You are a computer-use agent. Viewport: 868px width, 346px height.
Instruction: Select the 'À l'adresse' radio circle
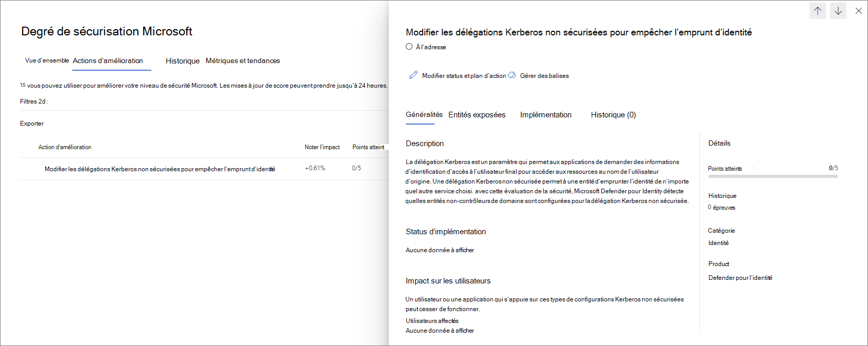[x=409, y=47]
